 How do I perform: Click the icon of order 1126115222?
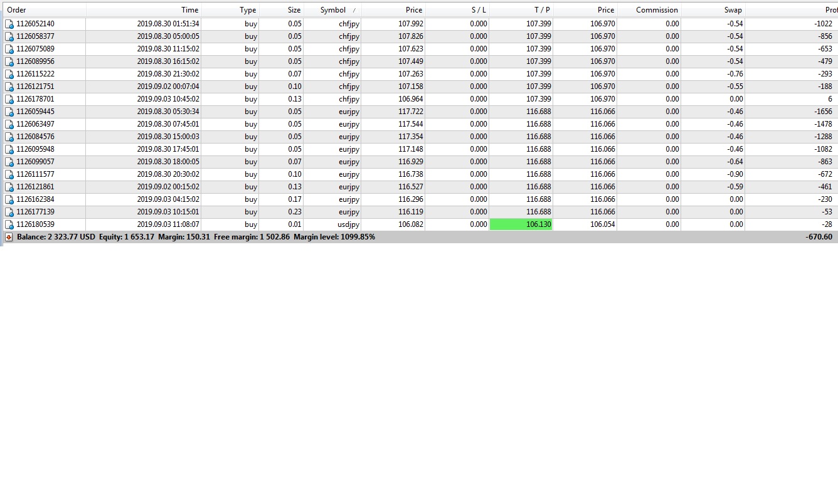pyautogui.click(x=9, y=74)
